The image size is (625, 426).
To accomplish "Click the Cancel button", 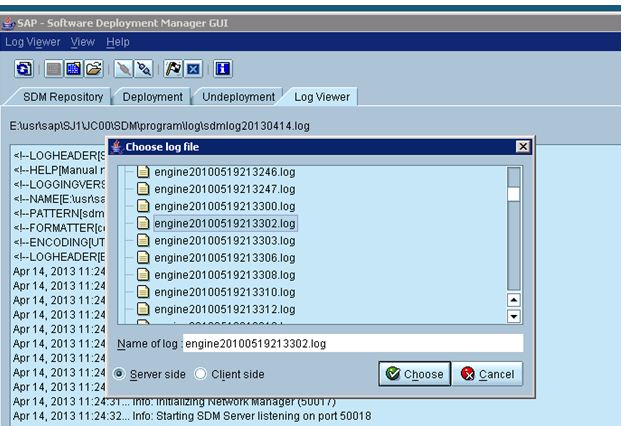I will (x=487, y=374).
